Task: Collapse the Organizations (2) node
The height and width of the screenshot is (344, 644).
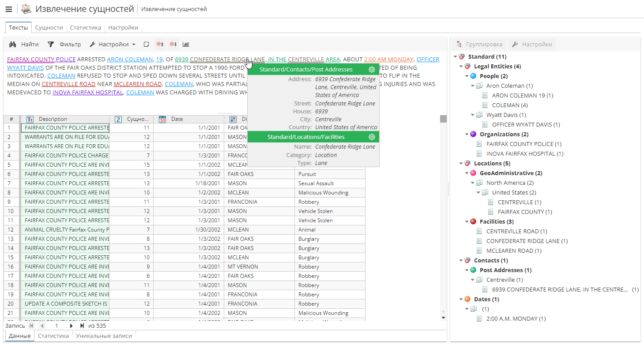Action: click(467, 134)
